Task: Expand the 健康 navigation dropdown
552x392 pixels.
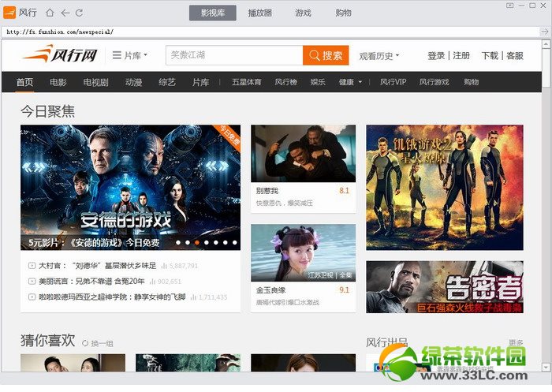Action: [350, 82]
